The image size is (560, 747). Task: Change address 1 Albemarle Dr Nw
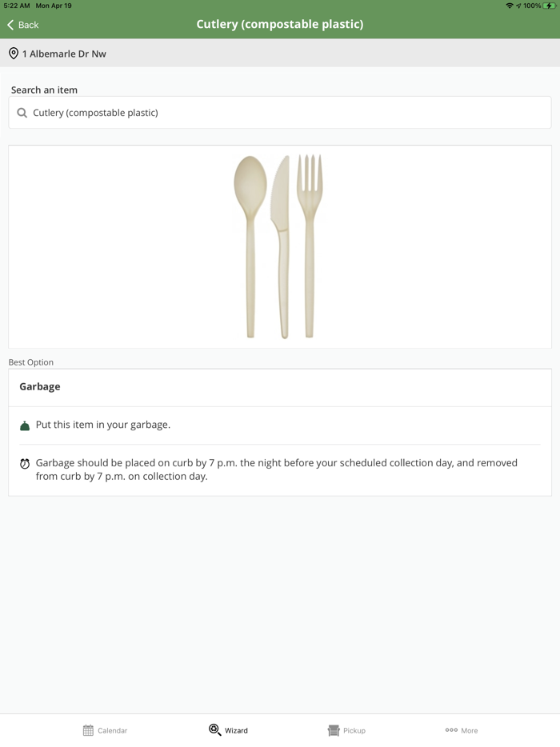click(64, 54)
